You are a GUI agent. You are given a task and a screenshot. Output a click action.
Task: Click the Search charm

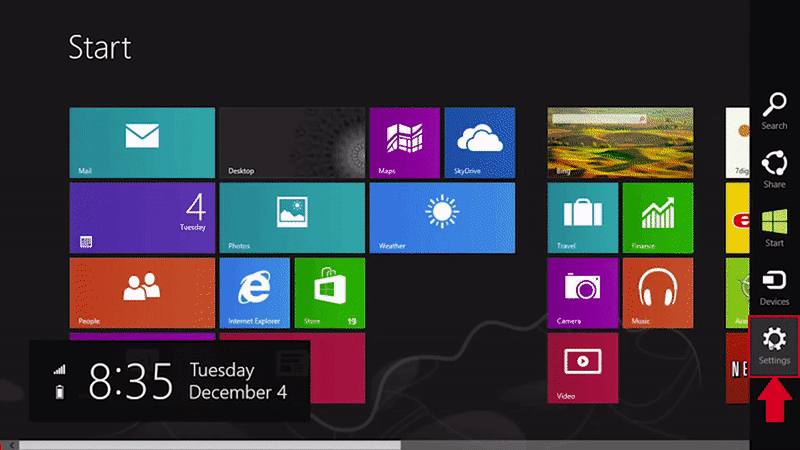[774, 111]
